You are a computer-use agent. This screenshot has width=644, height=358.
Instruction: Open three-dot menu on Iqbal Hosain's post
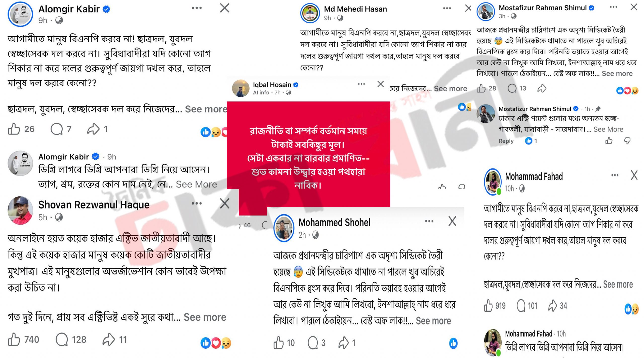(361, 84)
